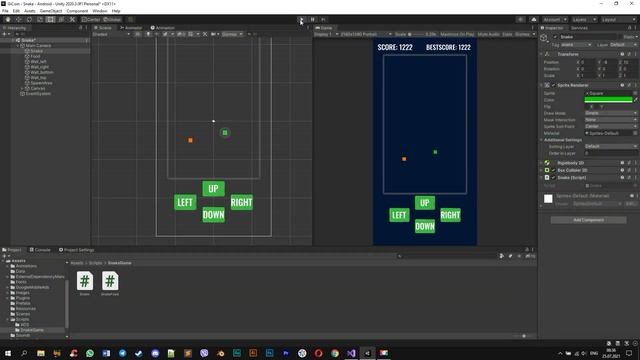This screenshot has height=360, width=640.
Task: Open the Window menu
Action: (100, 11)
